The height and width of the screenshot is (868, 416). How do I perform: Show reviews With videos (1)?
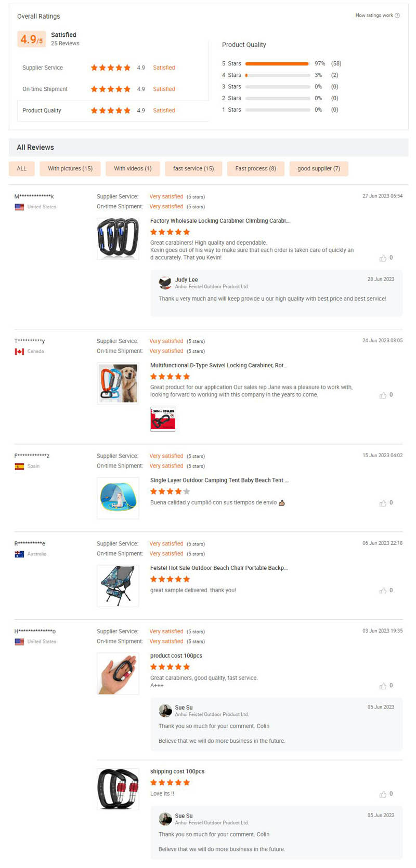point(133,169)
